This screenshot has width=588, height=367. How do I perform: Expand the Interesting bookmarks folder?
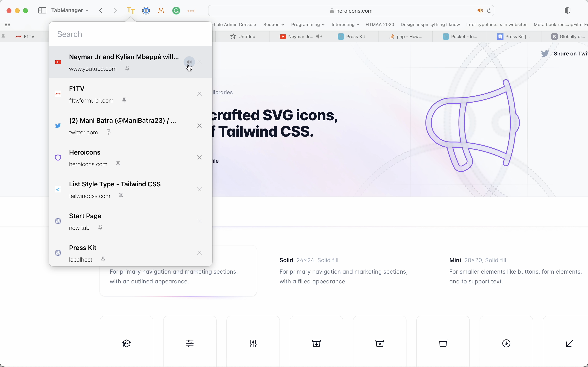click(345, 24)
